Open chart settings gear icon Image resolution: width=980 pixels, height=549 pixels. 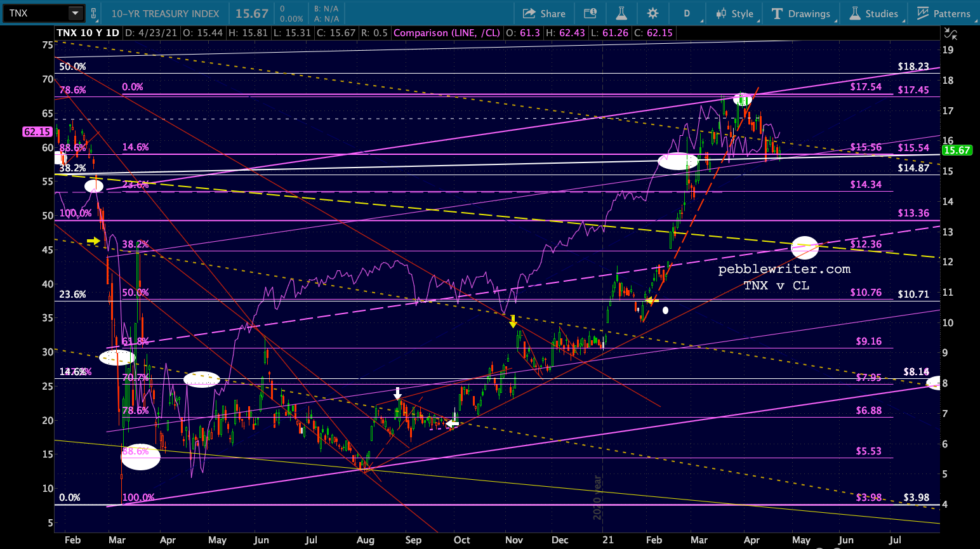click(652, 13)
